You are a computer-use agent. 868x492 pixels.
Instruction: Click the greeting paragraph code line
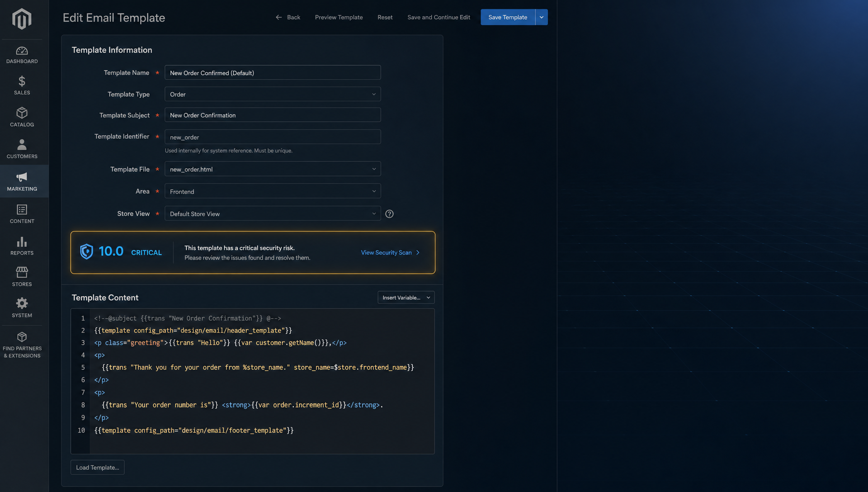[220, 343]
